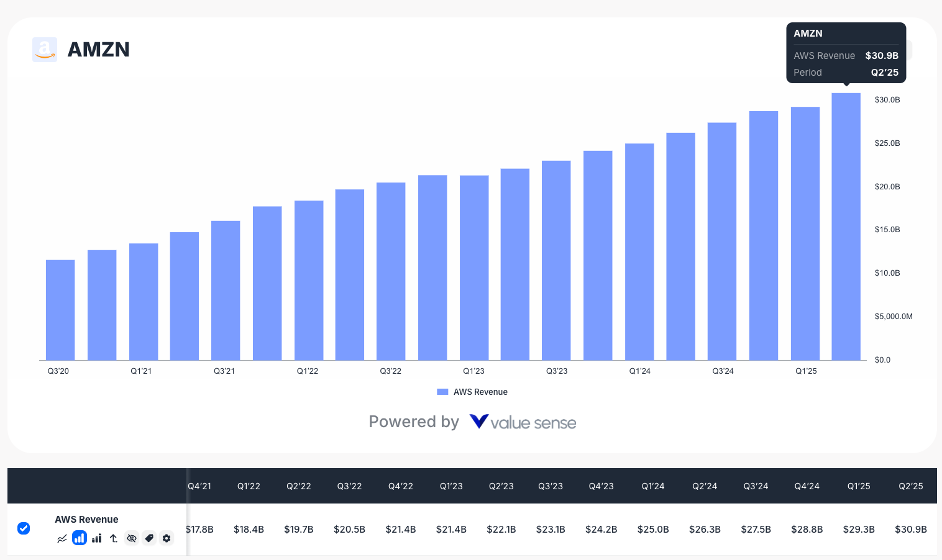Click the AMZN title text
The image size is (942, 560).
[99, 50]
